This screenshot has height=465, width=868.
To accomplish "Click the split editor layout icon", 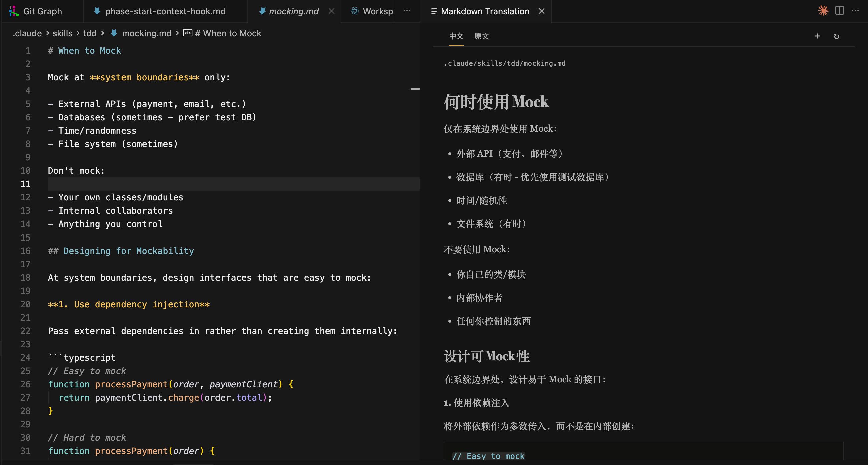I will [839, 11].
